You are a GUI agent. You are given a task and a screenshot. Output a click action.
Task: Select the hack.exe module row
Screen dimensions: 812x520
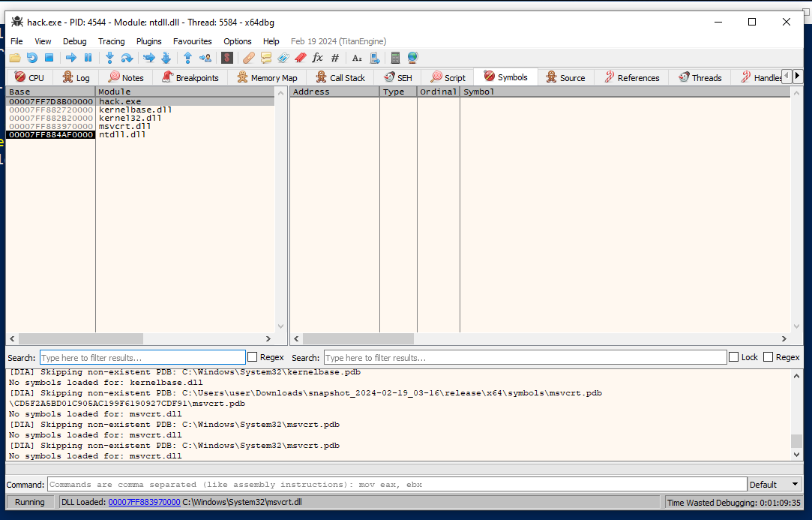(x=140, y=101)
